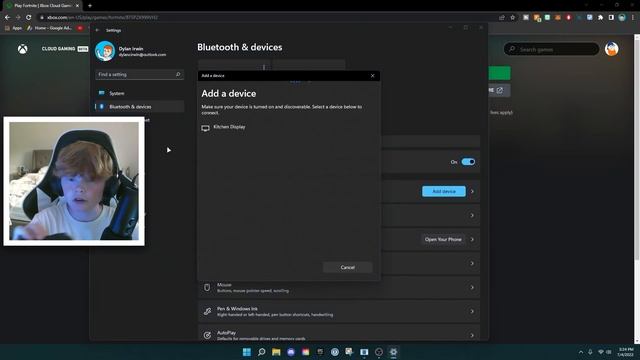Expand the Pen & Windows Ink chevron
This screenshot has height=360, width=640.
coord(472,311)
